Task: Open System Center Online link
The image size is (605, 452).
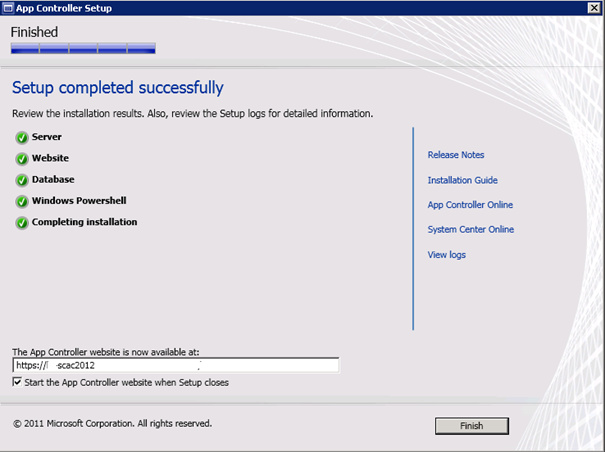Action: tap(470, 229)
